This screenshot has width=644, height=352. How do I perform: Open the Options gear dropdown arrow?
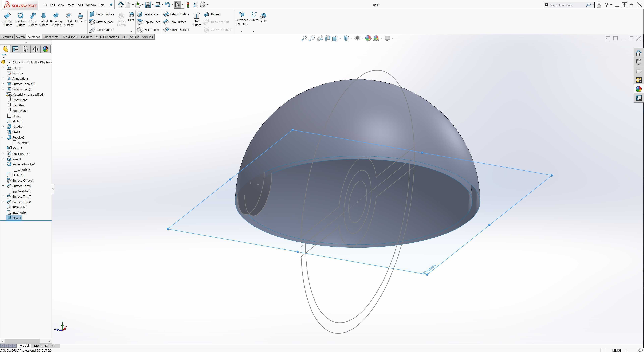[208, 5]
